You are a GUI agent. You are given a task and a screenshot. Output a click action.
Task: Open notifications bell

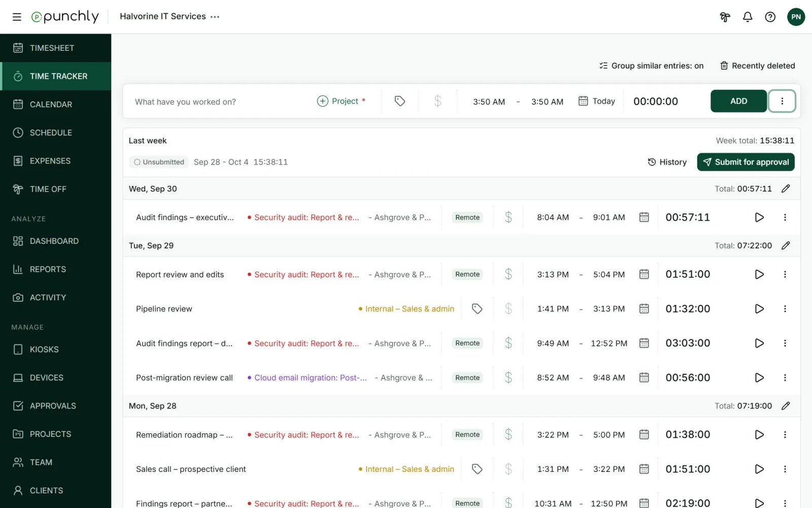click(748, 17)
